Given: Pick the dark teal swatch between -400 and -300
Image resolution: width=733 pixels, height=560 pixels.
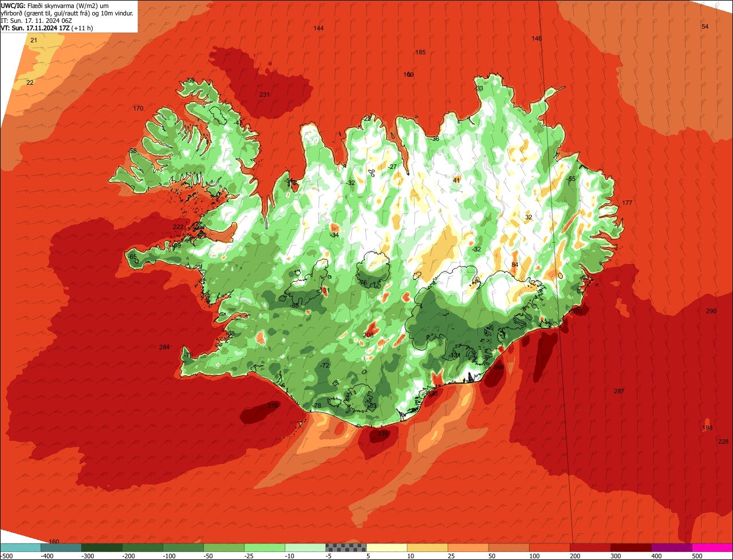Looking at the screenshot, I should [x=61, y=547].
